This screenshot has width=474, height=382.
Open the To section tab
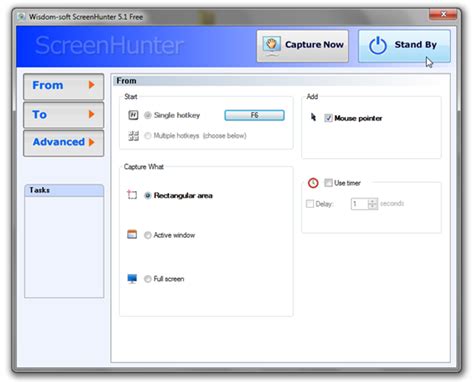(x=63, y=115)
